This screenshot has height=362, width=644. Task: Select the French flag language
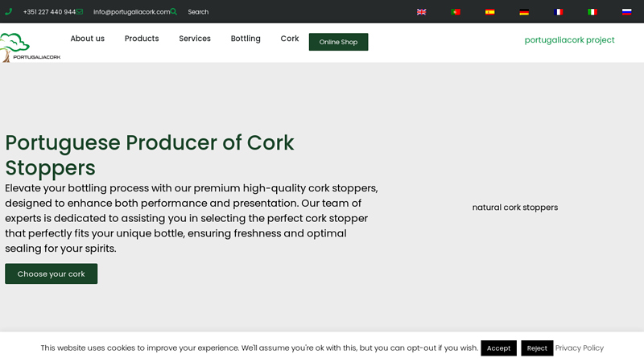[x=558, y=12]
